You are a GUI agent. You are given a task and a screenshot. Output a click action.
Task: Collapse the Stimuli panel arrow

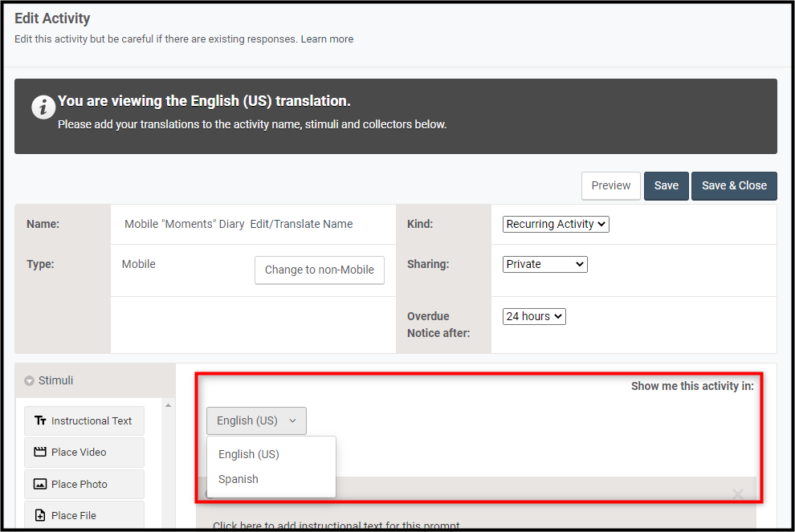[x=30, y=380]
